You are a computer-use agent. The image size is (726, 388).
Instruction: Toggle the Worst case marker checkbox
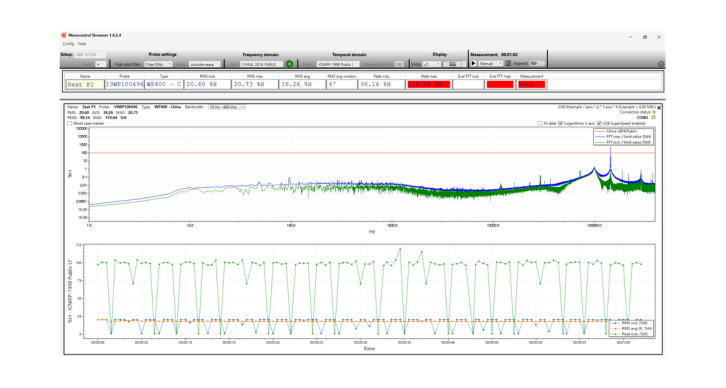pyautogui.click(x=69, y=124)
